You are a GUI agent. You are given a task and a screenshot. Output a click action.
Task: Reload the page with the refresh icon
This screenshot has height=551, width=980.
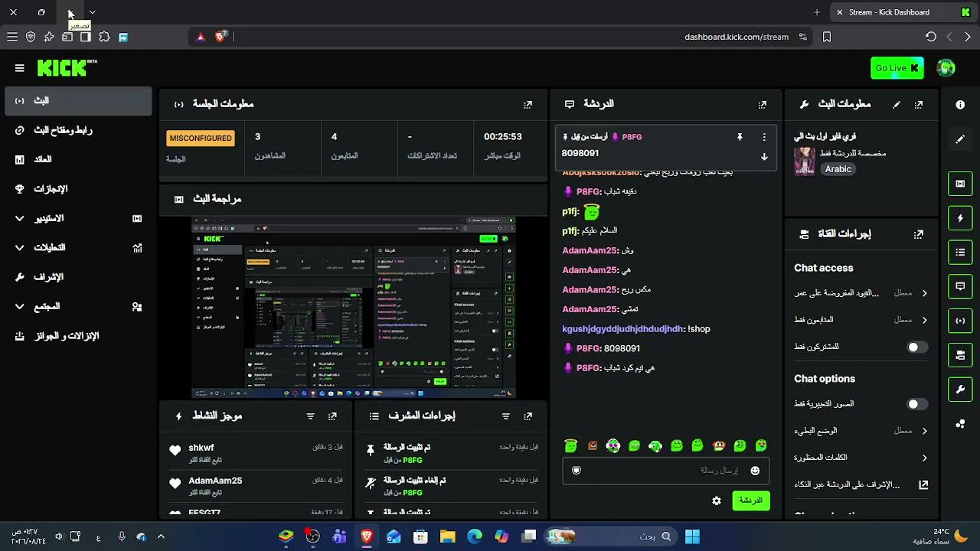point(931,37)
